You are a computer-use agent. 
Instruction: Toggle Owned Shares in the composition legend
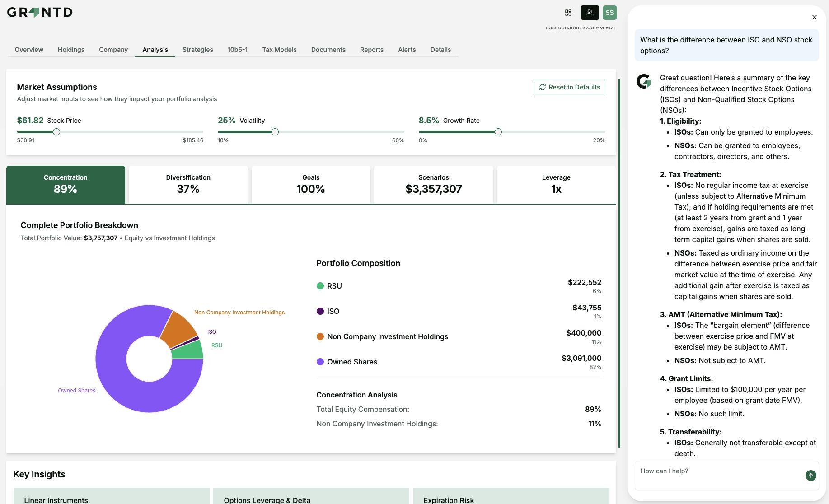pos(352,361)
